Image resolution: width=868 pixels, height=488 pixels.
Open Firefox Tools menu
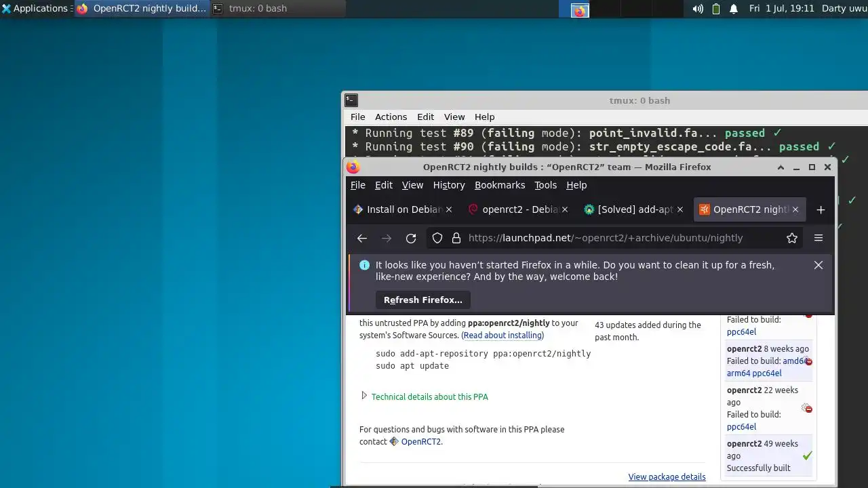(x=545, y=185)
